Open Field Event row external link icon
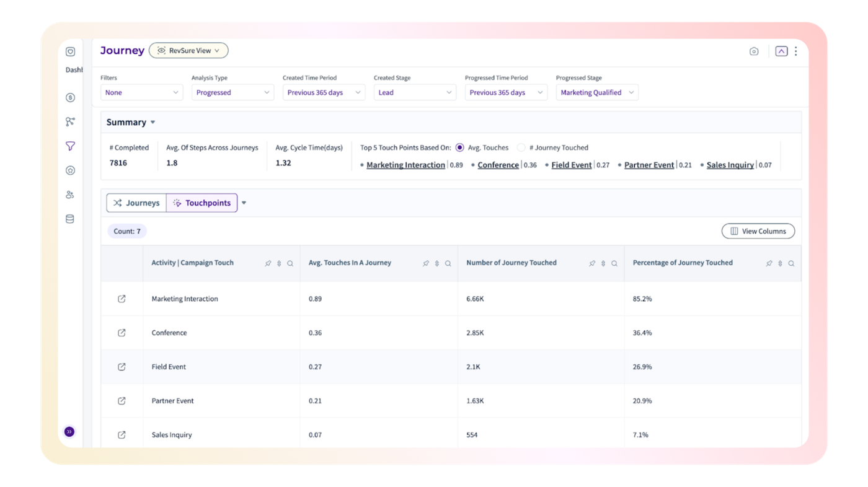868x487 pixels. tap(122, 367)
